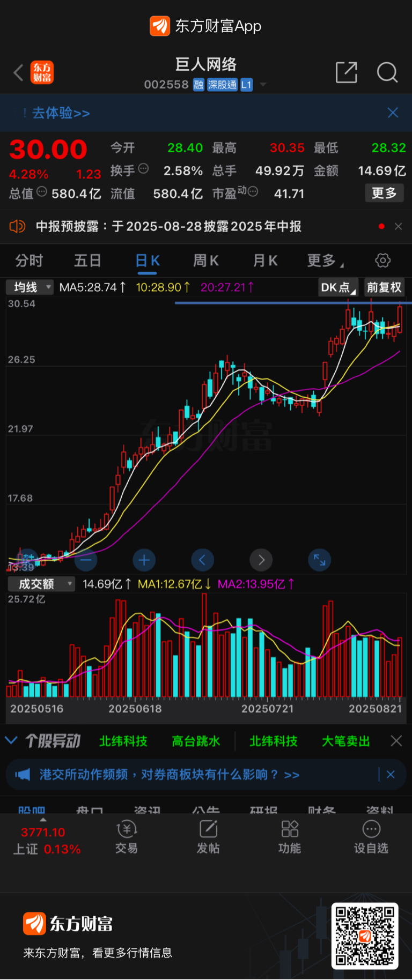Open the search magnifier icon
The height and width of the screenshot is (980, 412).
pyautogui.click(x=387, y=72)
